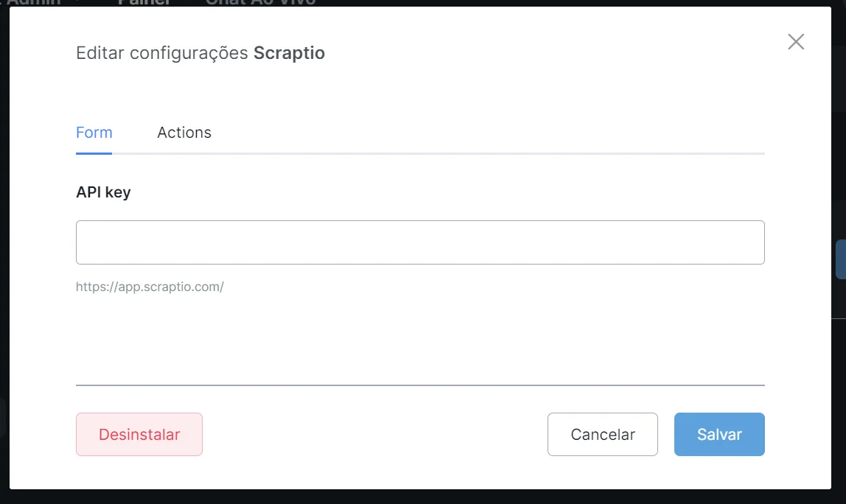846x504 pixels.
Task: Close the Scraptio settings dialog
Action: click(x=796, y=41)
